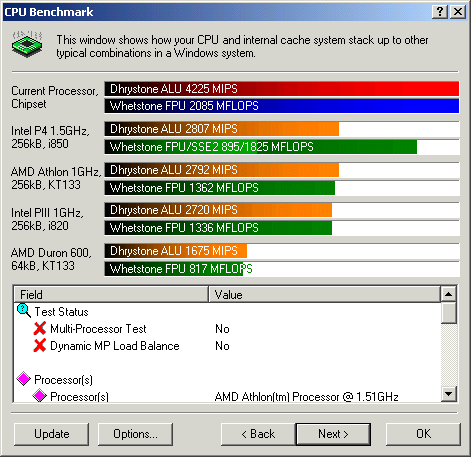Click the No value for Multi-Processor Test

222,329
